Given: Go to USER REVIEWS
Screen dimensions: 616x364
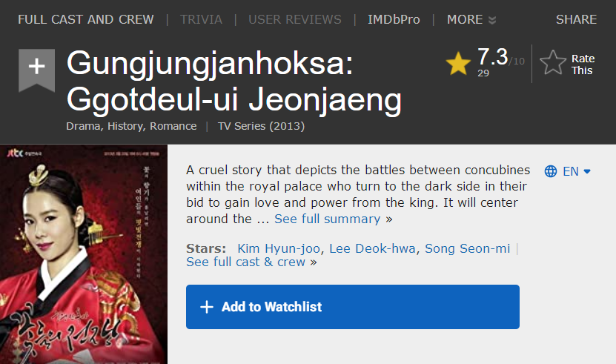Looking at the screenshot, I should coord(295,19).
